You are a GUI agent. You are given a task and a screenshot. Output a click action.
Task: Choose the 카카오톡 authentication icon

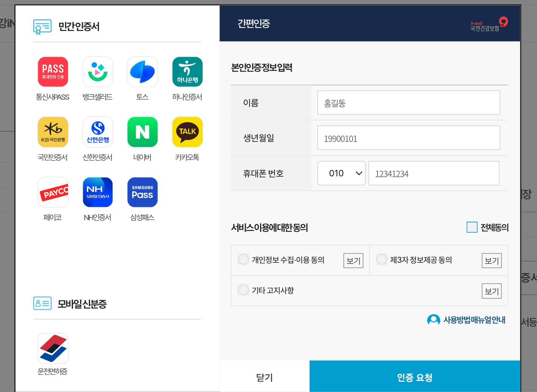click(x=187, y=132)
